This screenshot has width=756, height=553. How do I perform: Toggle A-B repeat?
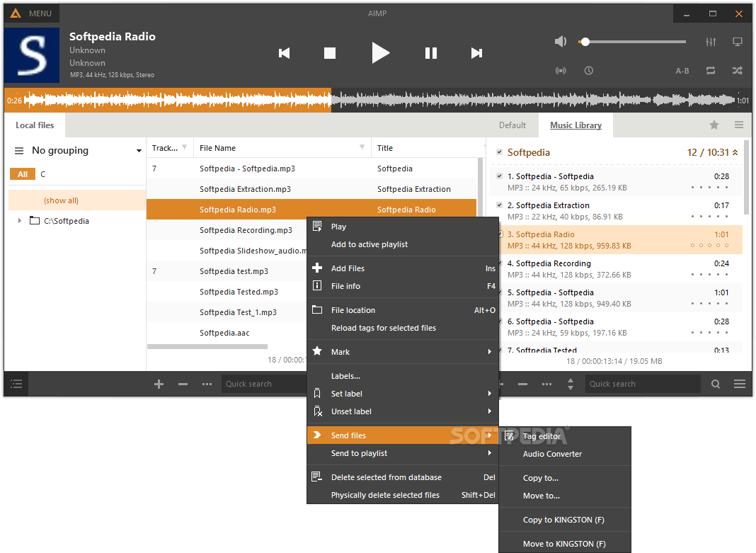[682, 71]
